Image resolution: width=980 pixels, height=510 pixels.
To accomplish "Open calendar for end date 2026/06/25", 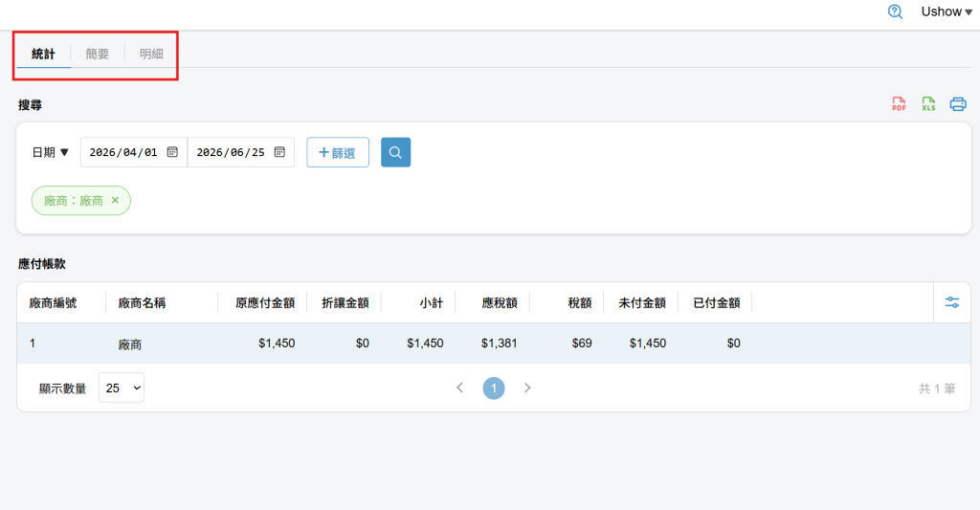I will pyautogui.click(x=280, y=152).
